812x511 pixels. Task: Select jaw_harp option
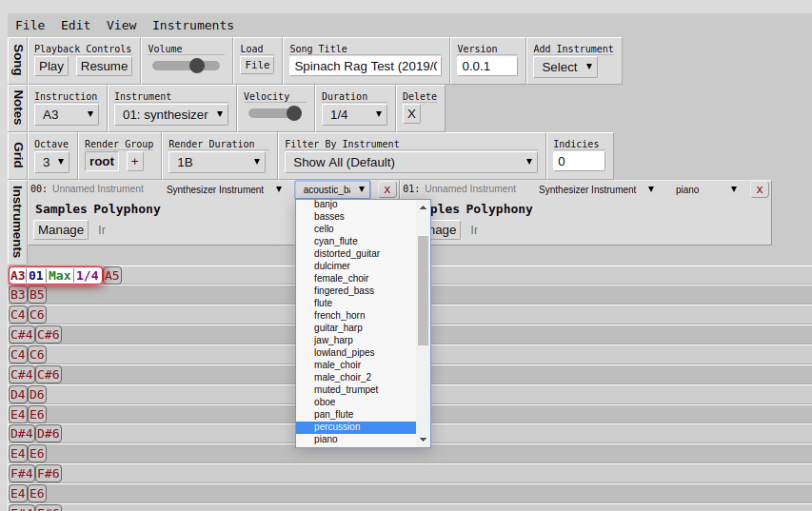click(356, 340)
